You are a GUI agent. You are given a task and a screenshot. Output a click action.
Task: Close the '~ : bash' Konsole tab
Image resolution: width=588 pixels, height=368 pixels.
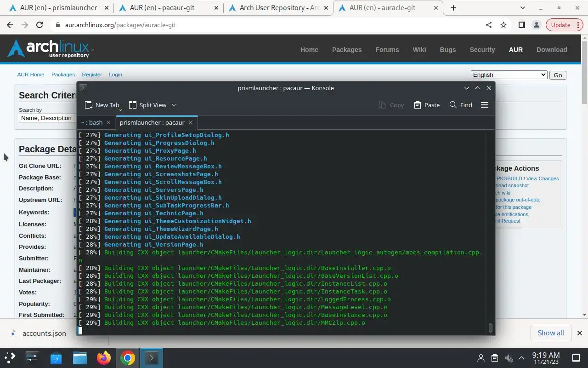pos(108,122)
